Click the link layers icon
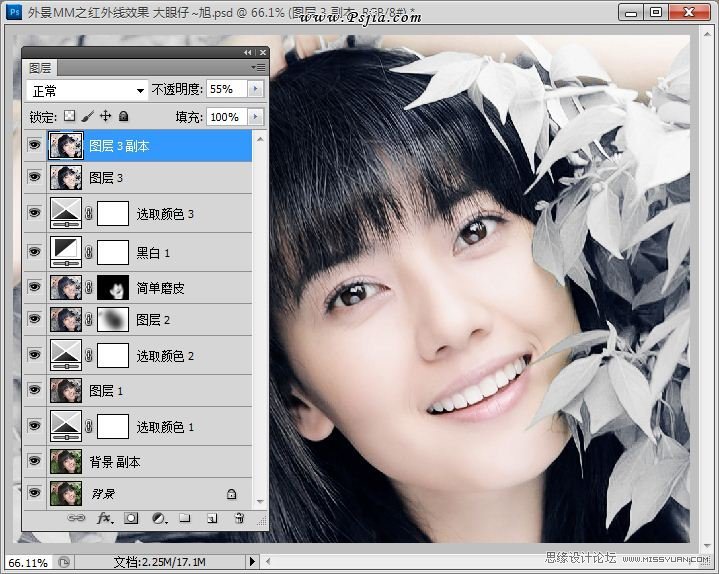 pyautogui.click(x=76, y=519)
